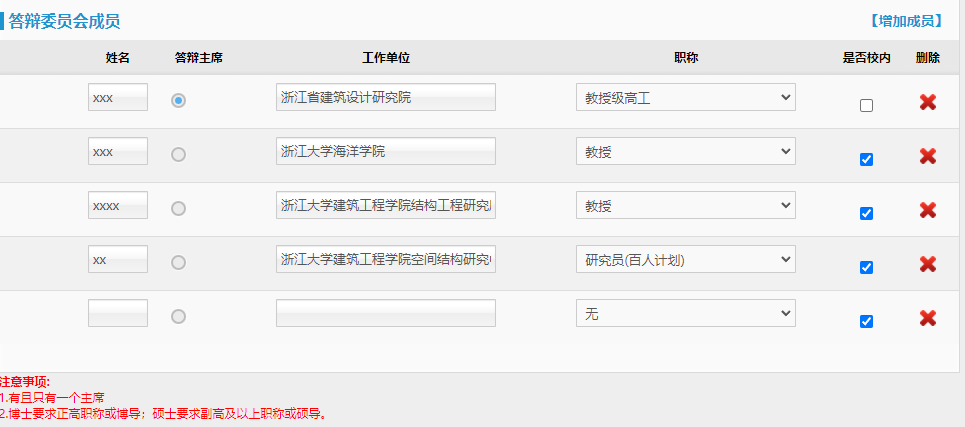The height and width of the screenshot is (427, 965).
Task: Delete the 浙江省建筑设计研究院 member row
Action: 927,102
